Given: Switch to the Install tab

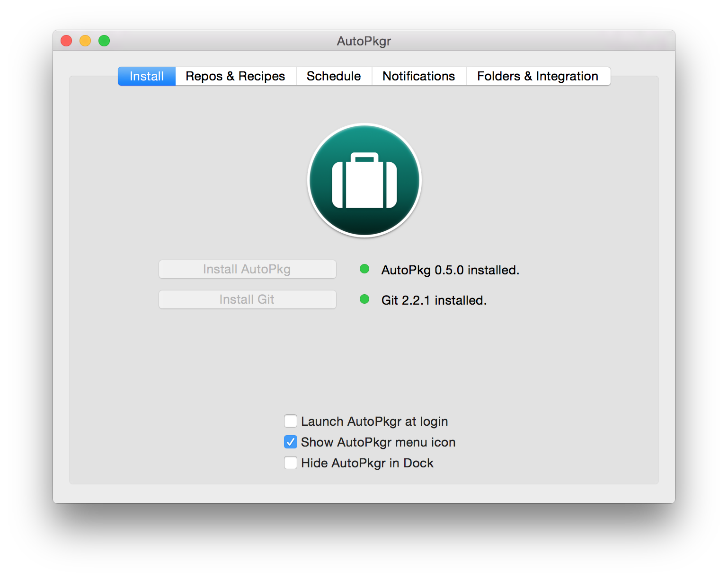Looking at the screenshot, I should tap(147, 76).
